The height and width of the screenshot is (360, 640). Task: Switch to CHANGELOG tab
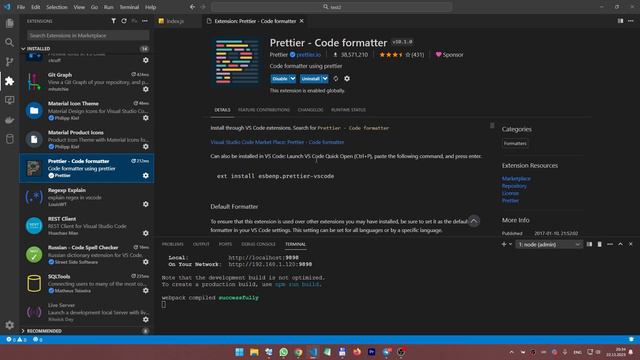pyautogui.click(x=310, y=110)
